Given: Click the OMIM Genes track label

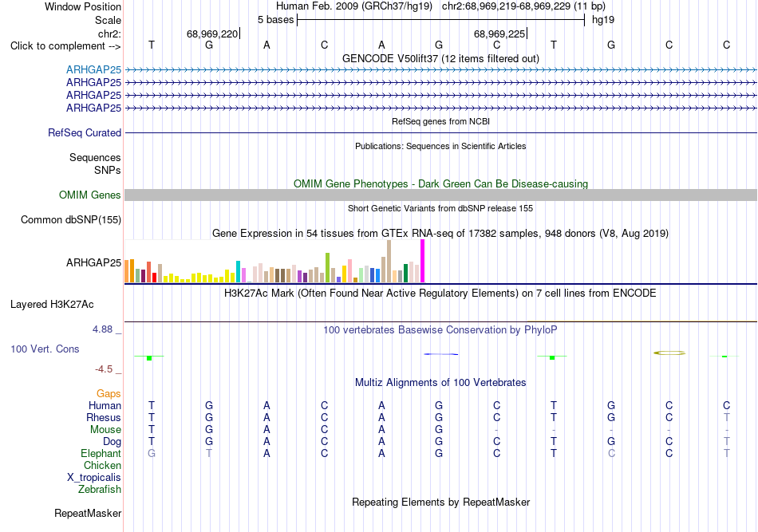Looking at the screenshot, I should click(90, 195).
